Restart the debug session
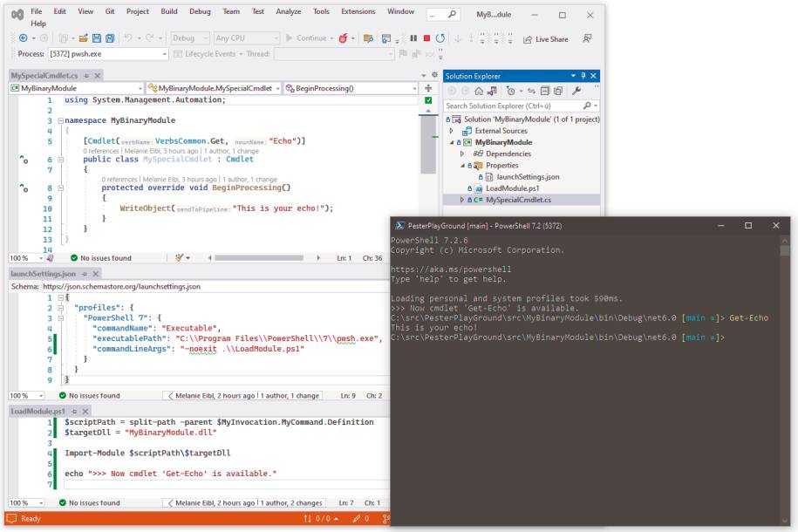Image resolution: width=798 pixels, height=532 pixels. point(440,38)
